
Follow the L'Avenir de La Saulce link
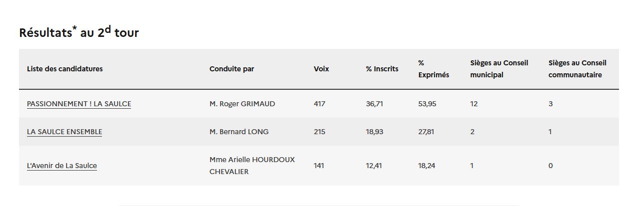(x=62, y=166)
